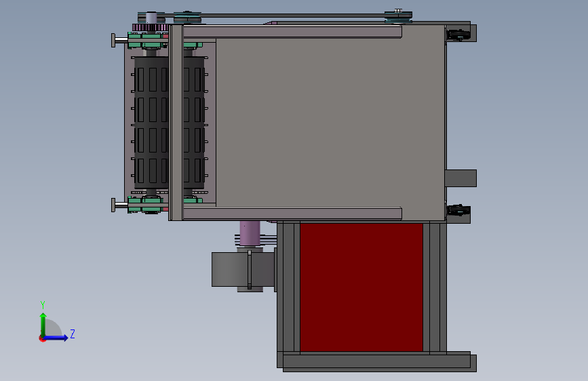Select the dark red panel on the lower frame

(x=361, y=287)
